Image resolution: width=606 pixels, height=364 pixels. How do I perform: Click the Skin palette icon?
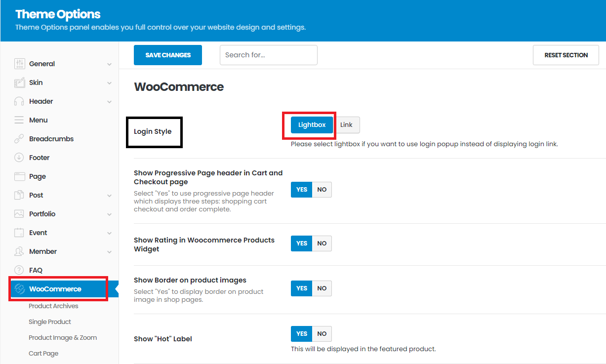tap(19, 82)
